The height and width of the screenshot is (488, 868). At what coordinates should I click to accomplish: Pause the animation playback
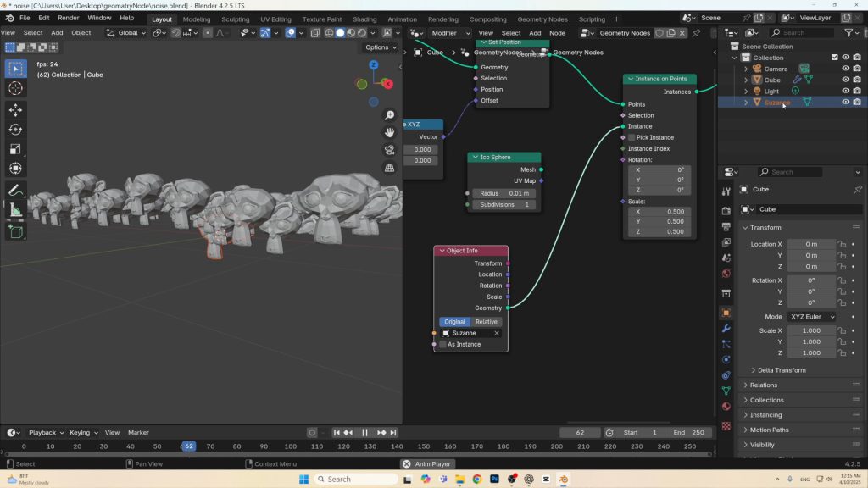pos(365,433)
